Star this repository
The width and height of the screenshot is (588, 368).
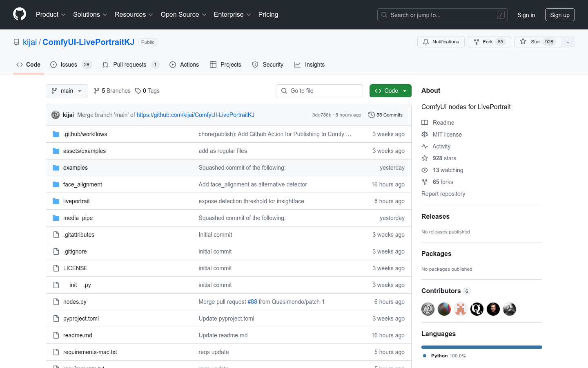tap(538, 42)
